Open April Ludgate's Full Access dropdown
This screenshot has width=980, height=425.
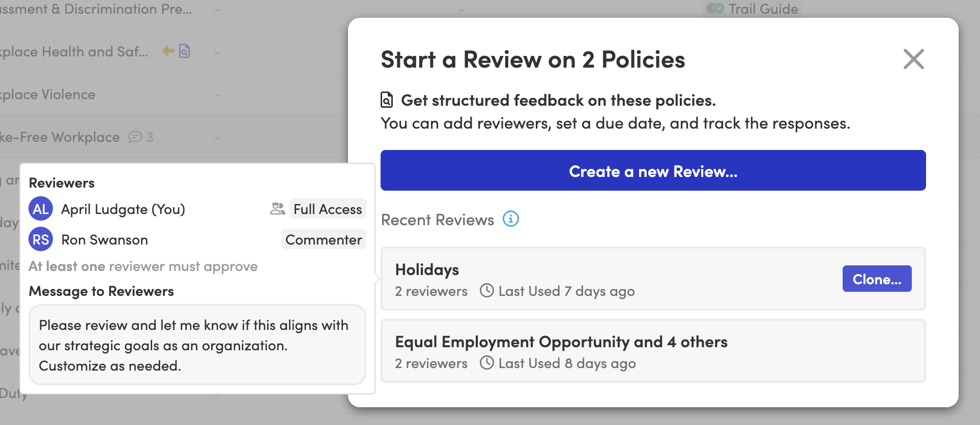pyautogui.click(x=327, y=209)
